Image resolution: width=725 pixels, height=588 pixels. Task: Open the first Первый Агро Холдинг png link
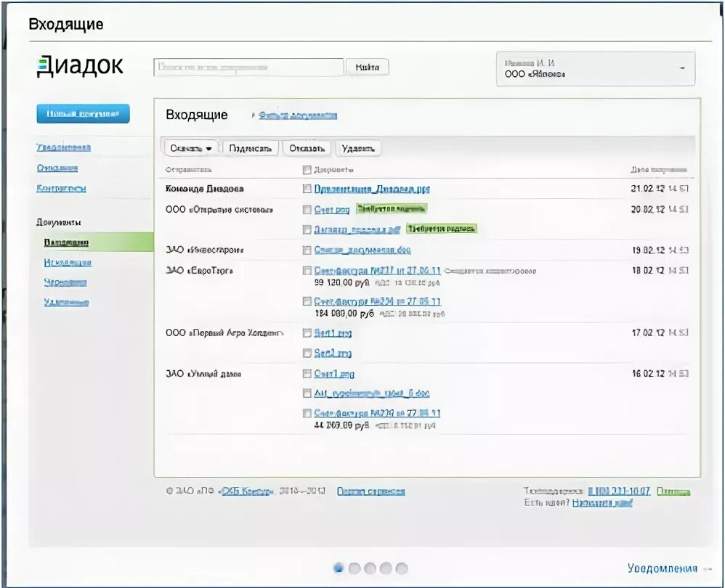333,332
